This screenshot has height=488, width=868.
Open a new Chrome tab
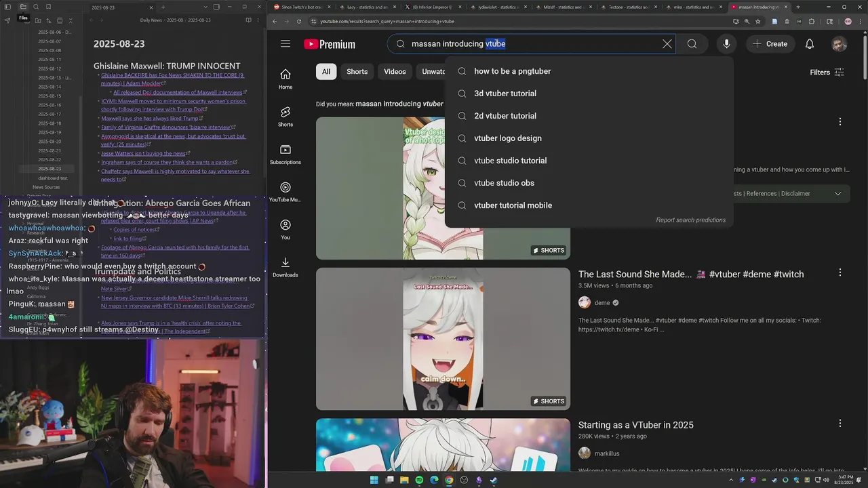(x=797, y=7)
